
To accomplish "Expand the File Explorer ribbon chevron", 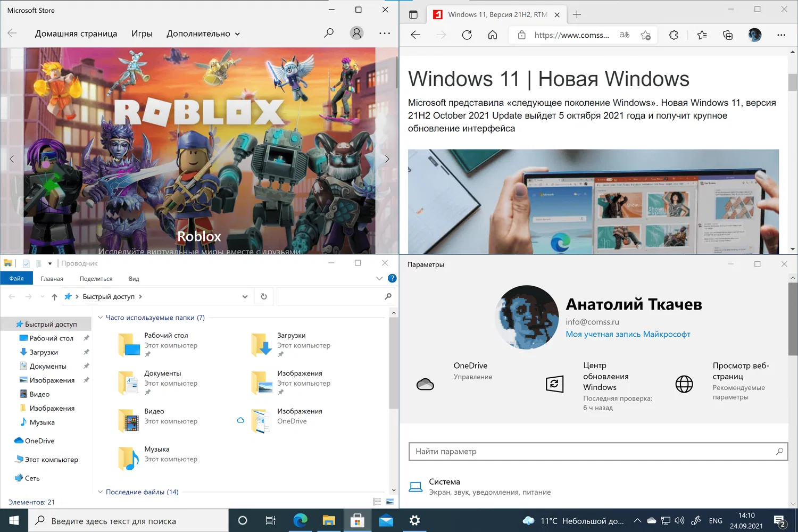I will point(379,278).
